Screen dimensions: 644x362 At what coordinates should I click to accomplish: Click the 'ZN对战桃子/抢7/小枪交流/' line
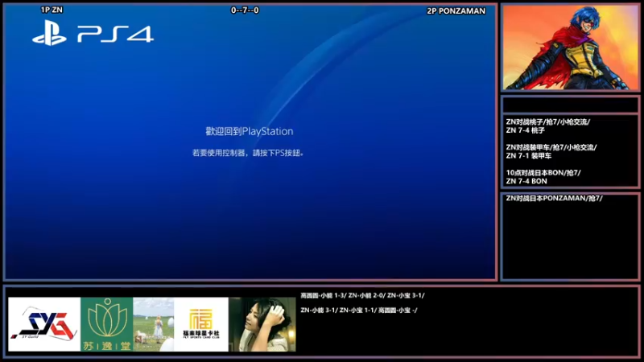tap(548, 122)
